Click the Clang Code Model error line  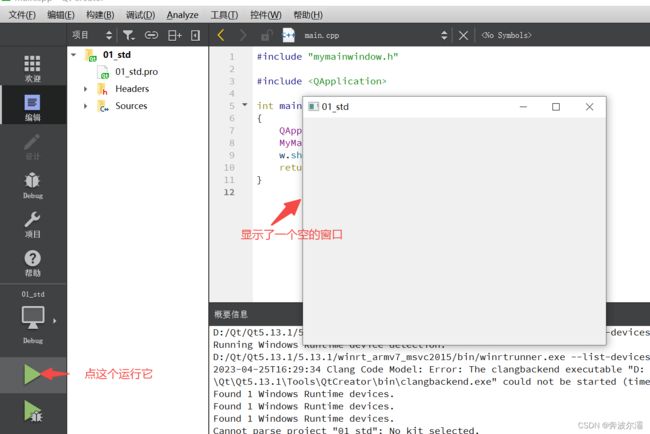pos(431,369)
